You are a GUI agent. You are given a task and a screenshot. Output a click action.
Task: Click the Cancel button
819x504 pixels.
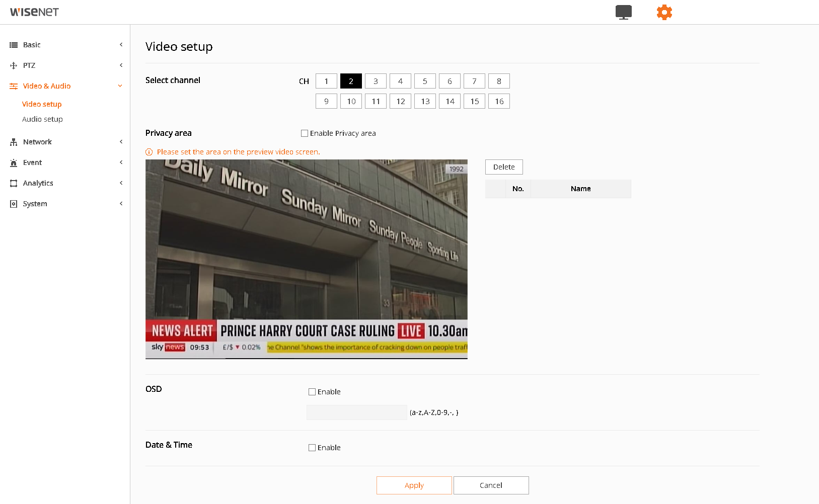pyautogui.click(x=491, y=485)
